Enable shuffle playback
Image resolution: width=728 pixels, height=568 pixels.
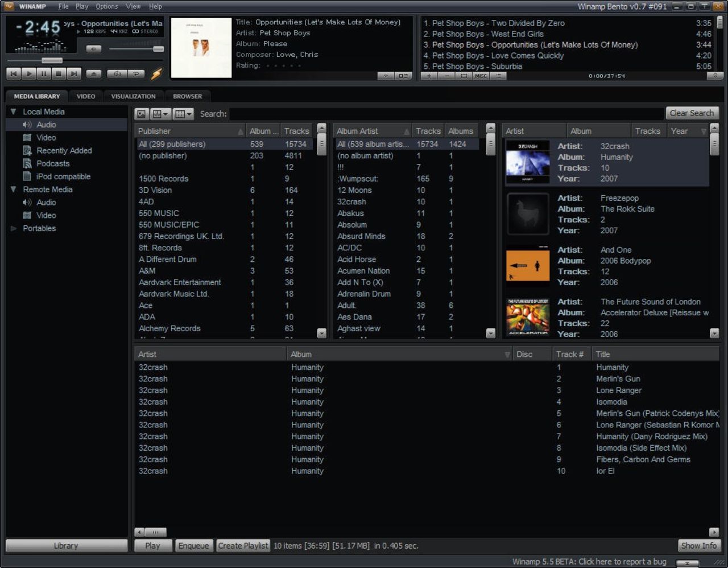tap(118, 73)
